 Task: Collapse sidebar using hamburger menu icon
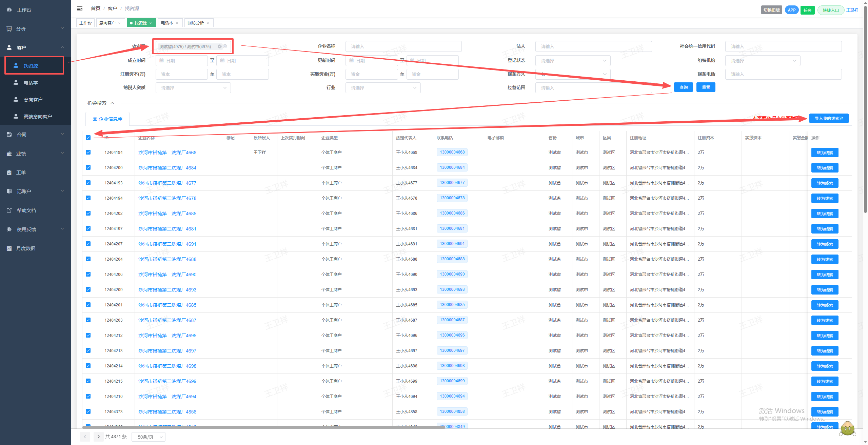click(80, 9)
